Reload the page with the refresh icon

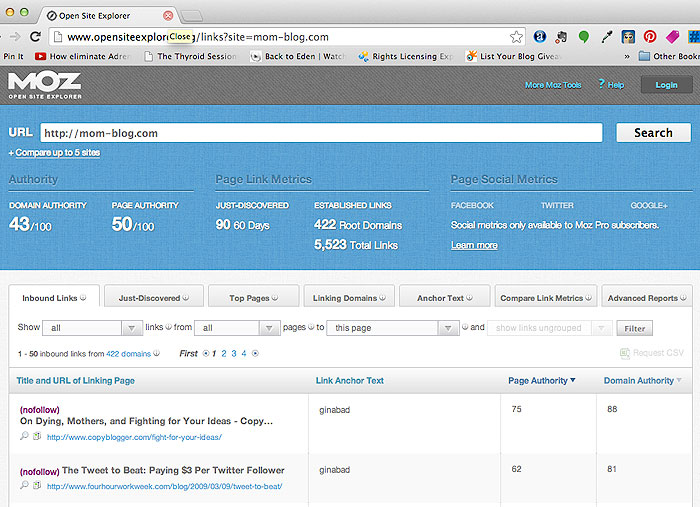[35, 37]
